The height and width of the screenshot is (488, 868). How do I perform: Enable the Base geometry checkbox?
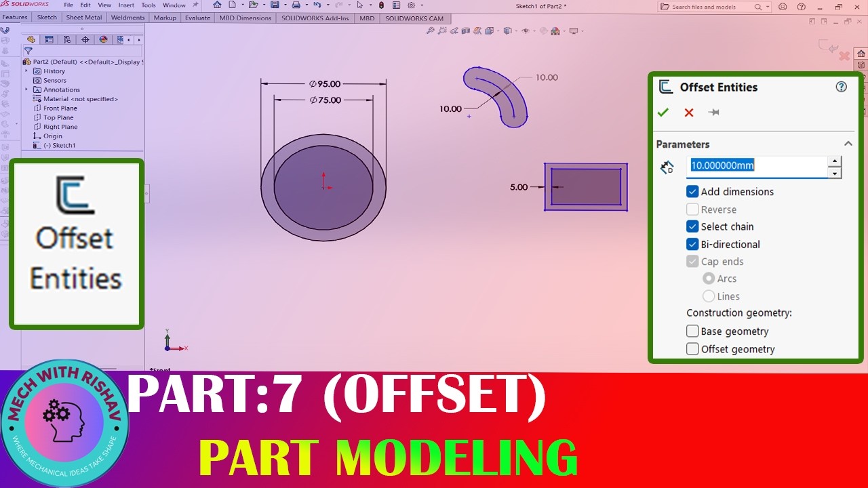pos(692,331)
